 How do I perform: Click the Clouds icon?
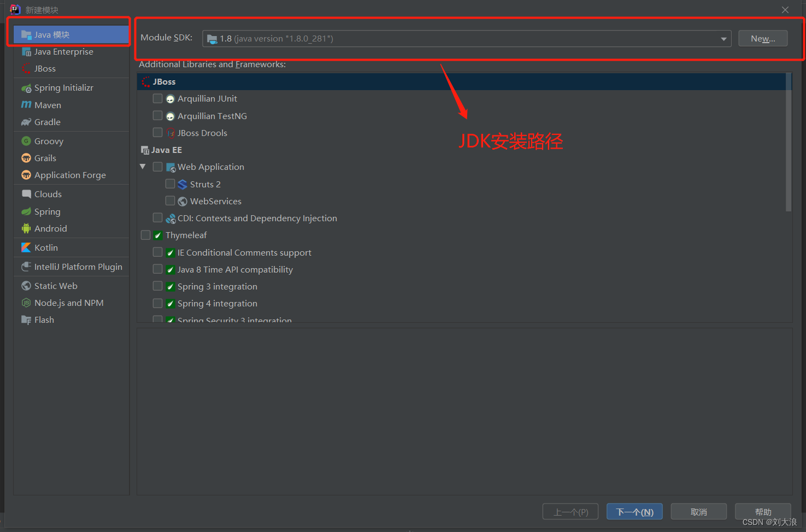26,194
